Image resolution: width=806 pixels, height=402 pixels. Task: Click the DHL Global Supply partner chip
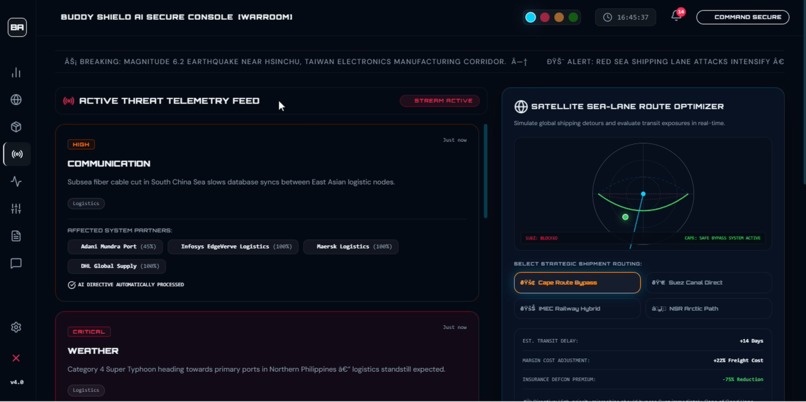(x=117, y=266)
